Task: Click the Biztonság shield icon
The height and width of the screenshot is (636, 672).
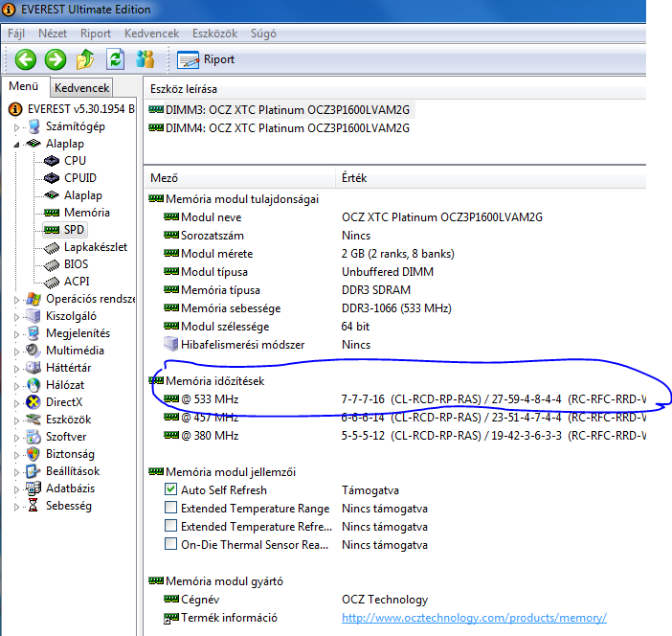Action: [33, 454]
